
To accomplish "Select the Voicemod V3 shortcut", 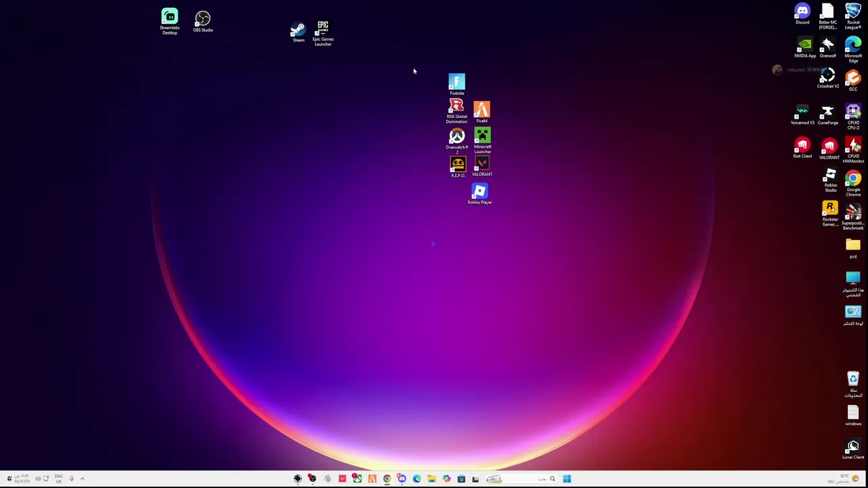I will tap(802, 115).
